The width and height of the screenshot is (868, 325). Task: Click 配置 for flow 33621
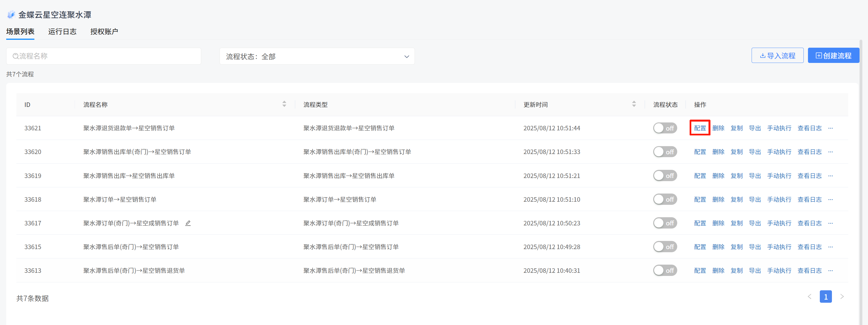coord(700,128)
